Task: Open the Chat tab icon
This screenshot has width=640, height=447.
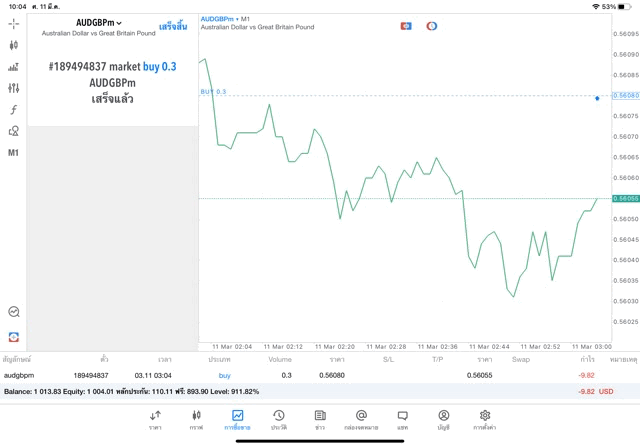Action: [402, 419]
